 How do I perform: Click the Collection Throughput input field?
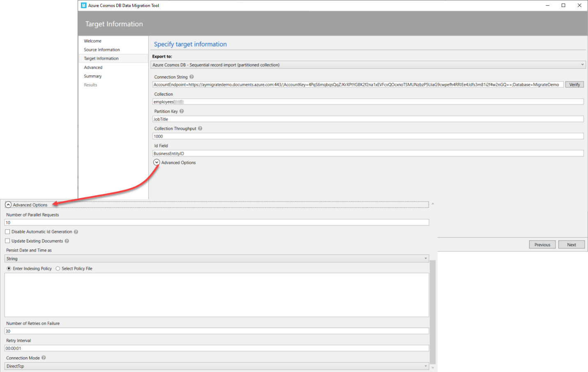[368, 136]
